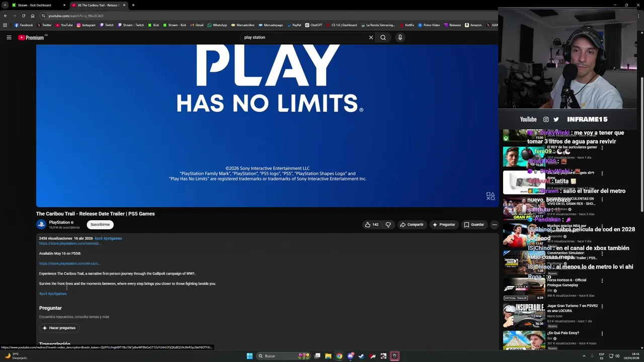
Task: Open the YouTube guide hamburger menu
Action: pos(9,37)
